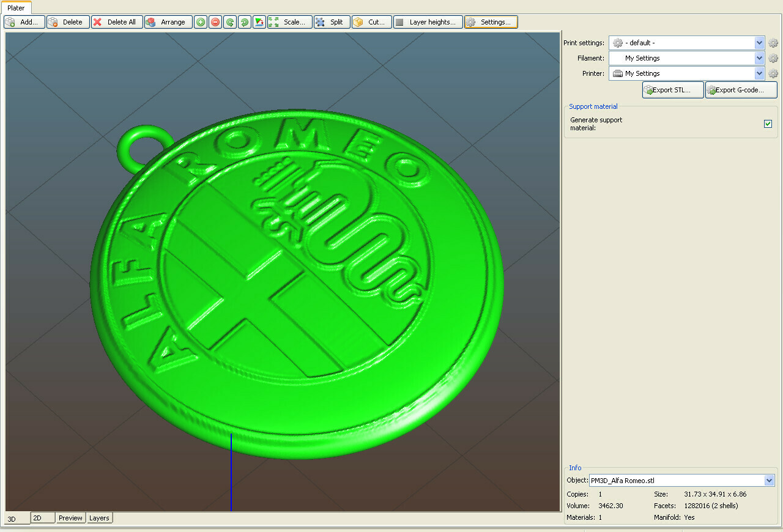The height and width of the screenshot is (532, 783).
Task: Click the Layer heights toolbar button
Action: (428, 22)
